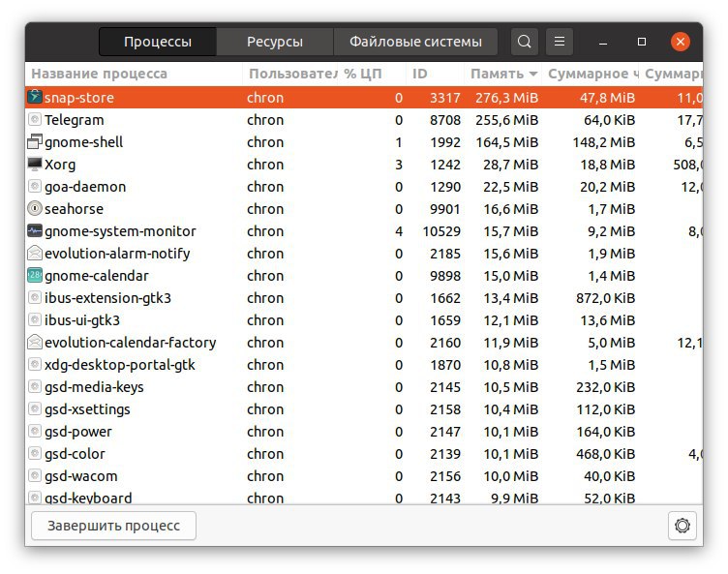Click the gear process properties button

[682, 526]
